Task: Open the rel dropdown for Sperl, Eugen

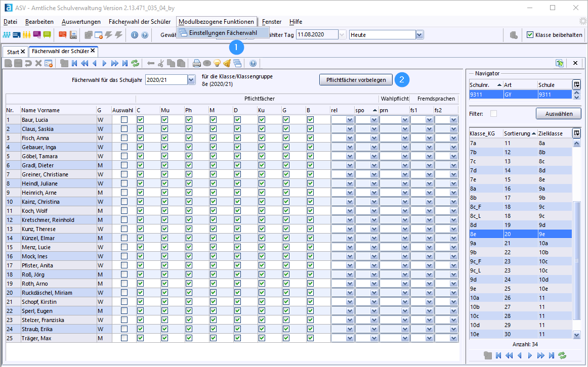Action: point(350,311)
